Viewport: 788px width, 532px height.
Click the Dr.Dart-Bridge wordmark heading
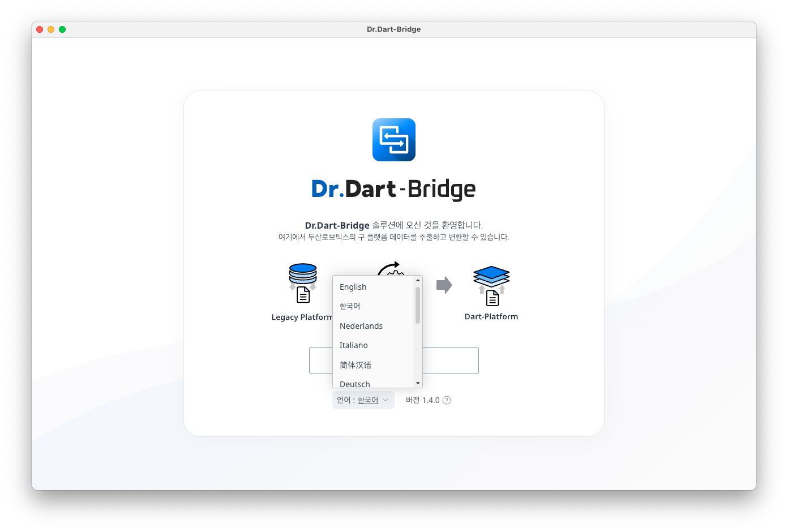394,189
